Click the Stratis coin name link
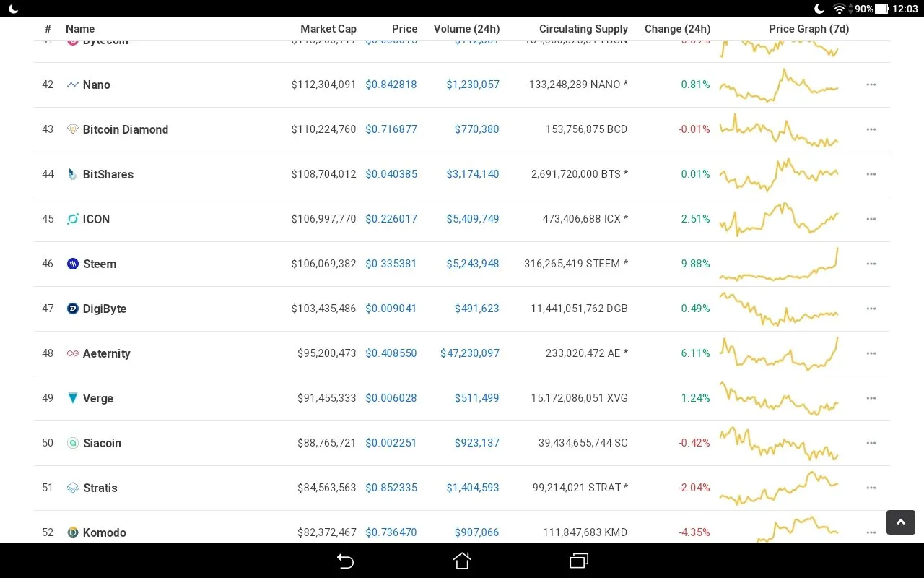This screenshot has width=924, height=578. point(100,488)
